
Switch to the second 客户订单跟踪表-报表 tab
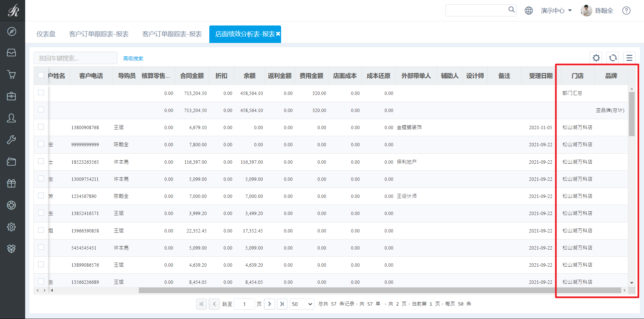[172, 34]
